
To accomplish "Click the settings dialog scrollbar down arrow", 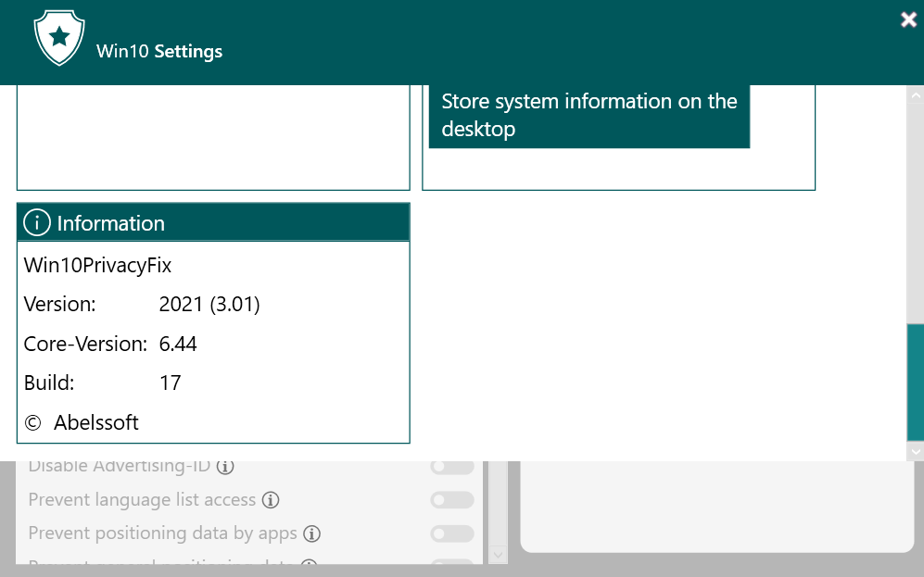I will click(x=915, y=452).
